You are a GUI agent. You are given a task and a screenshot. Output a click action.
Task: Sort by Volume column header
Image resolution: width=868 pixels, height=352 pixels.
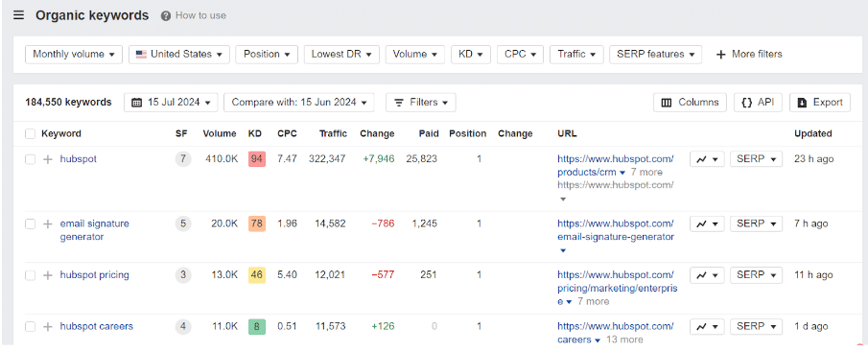point(220,133)
